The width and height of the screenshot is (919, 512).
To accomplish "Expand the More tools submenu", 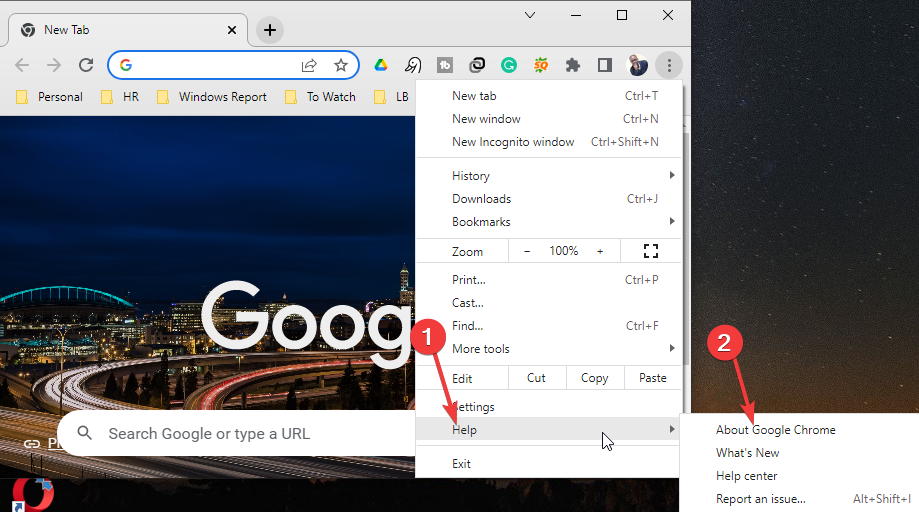I will click(x=549, y=349).
